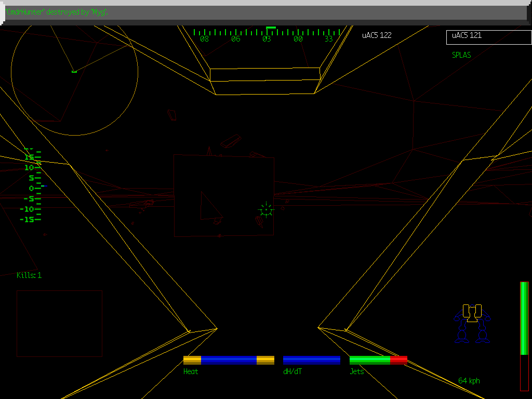Click the Kills: 1 counter
This screenshot has height=399, width=532.
pyautogui.click(x=30, y=275)
